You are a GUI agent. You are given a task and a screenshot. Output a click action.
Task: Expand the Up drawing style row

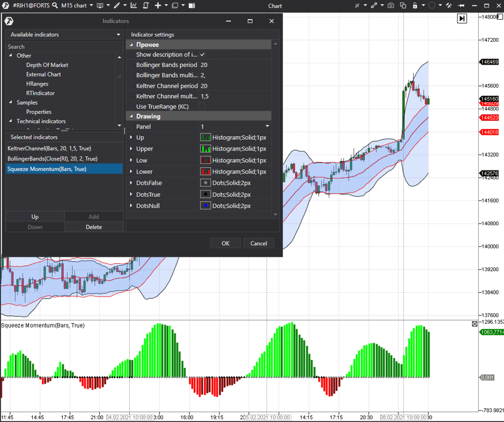point(131,138)
